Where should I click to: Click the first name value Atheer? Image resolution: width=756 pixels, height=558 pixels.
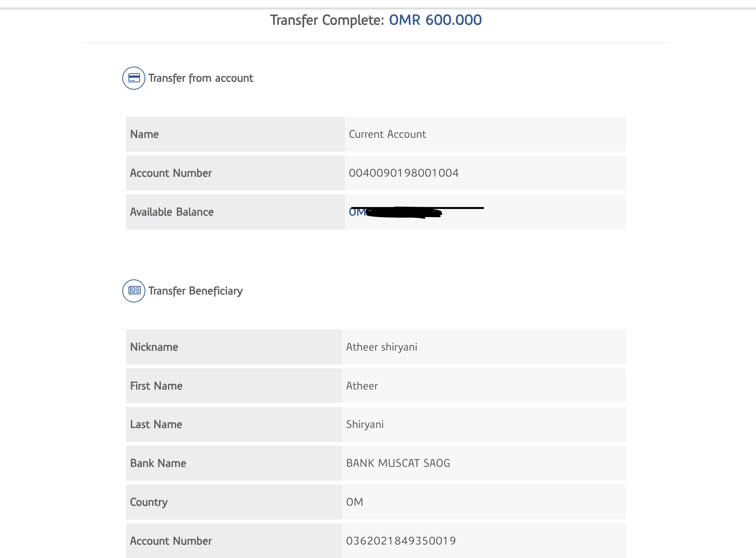click(x=362, y=386)
